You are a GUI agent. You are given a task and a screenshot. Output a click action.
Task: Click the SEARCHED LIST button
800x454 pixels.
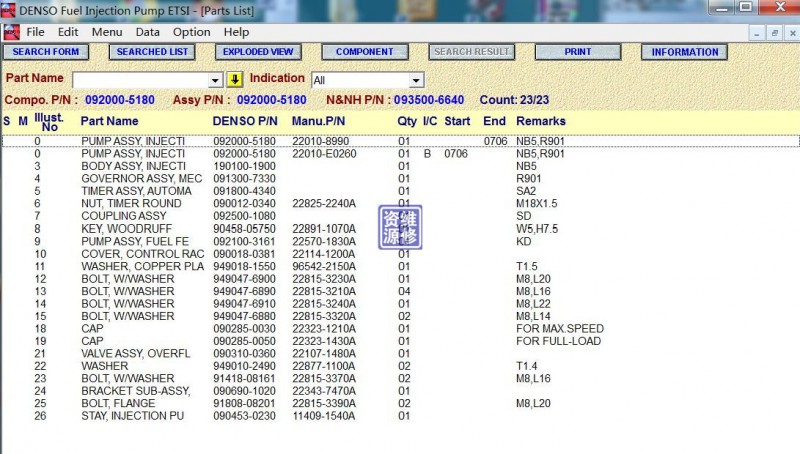coord(152,52)
